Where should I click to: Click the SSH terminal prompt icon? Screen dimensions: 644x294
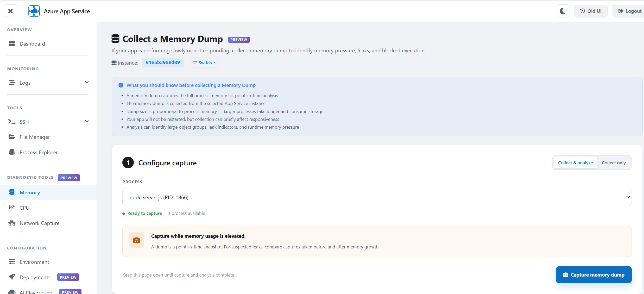[x=12, y=122]
